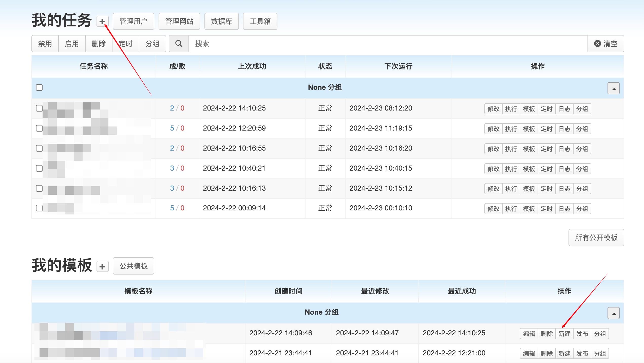Tick the select-all checkbox in None 分组 row
This screenshot has height=363, width=644.
coord(39,87)
